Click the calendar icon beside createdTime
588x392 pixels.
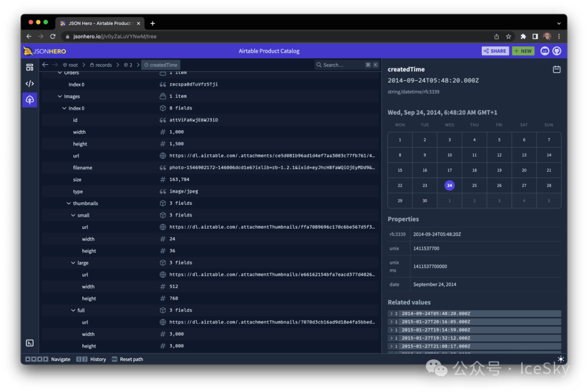coord(556,70)
